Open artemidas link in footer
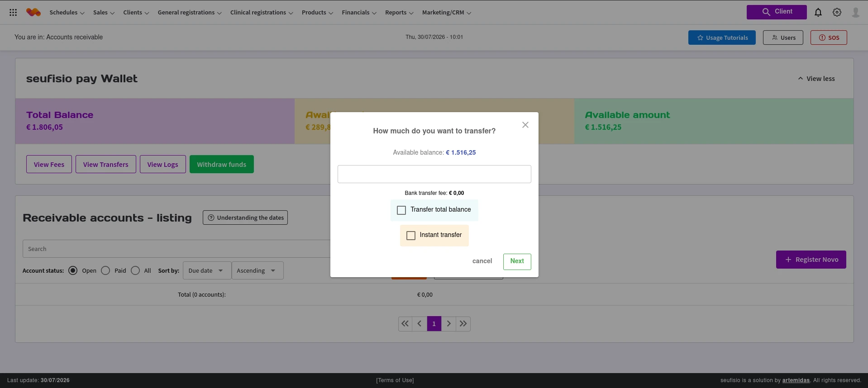Screen dimensions: 868x388 (x=796, y=380)
